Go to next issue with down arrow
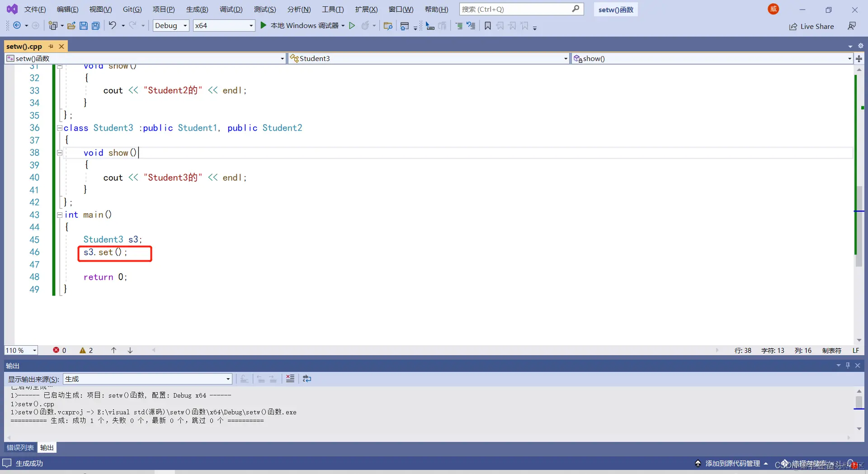The width and height of the screenshot is (868, 474). pos(130,350)
